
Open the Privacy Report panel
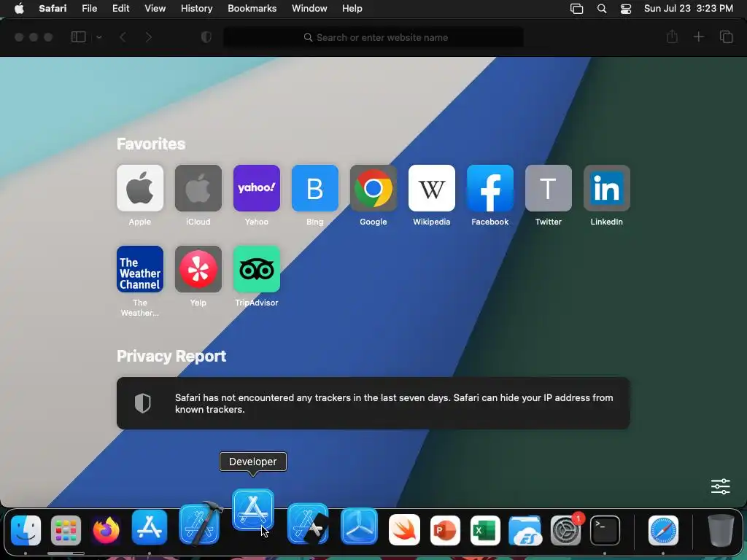[373, 403]
